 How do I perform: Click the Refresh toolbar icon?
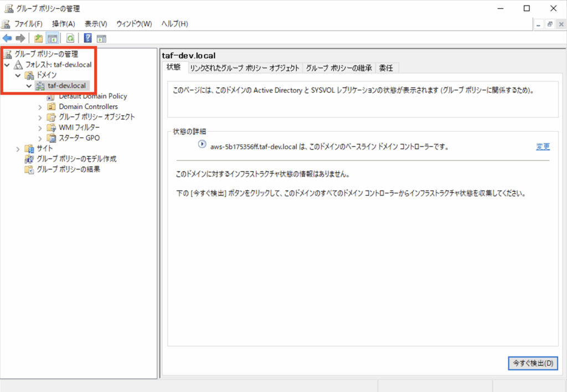tap(70, 38)
